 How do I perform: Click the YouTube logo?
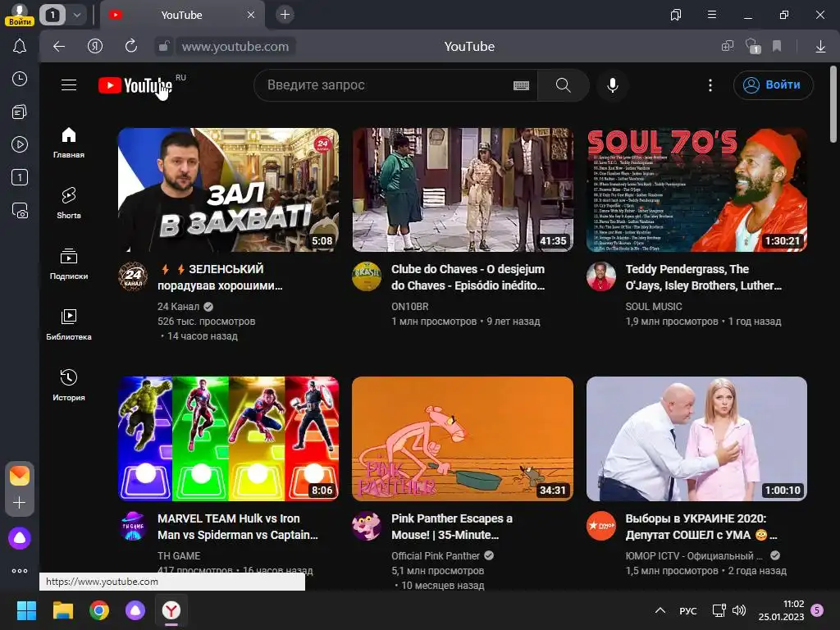(x=135, y=85)
